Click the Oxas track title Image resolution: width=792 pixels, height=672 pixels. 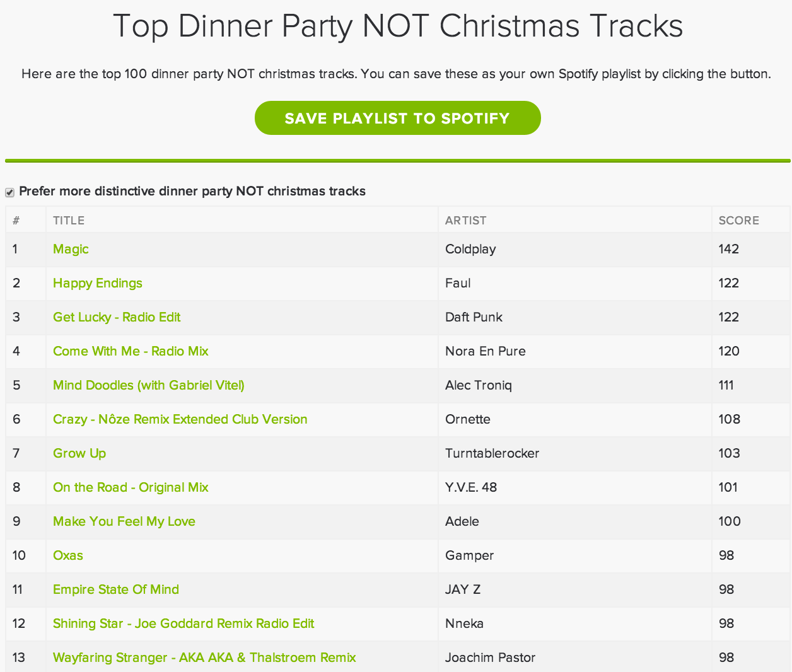tap(68, 555)
